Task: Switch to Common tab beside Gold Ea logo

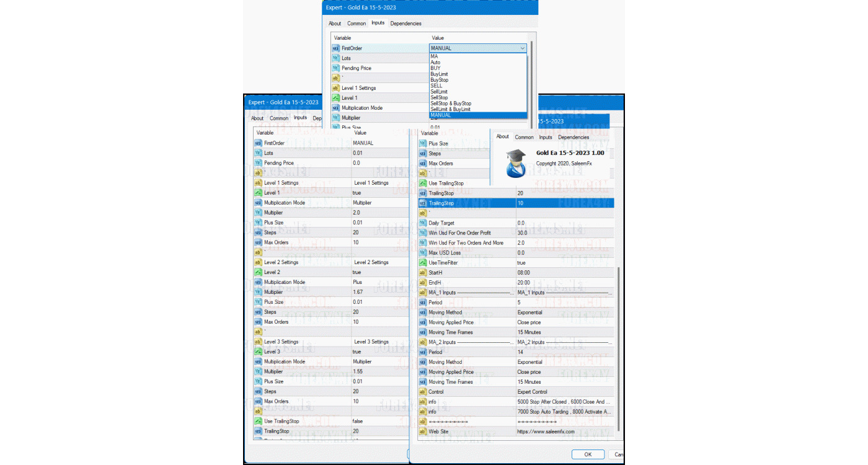Action: (x=524, y=137)
